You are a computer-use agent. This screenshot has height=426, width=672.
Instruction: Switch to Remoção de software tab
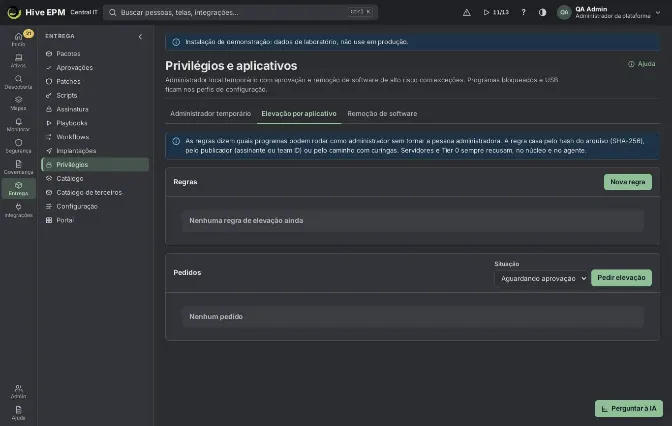point(382,114)
